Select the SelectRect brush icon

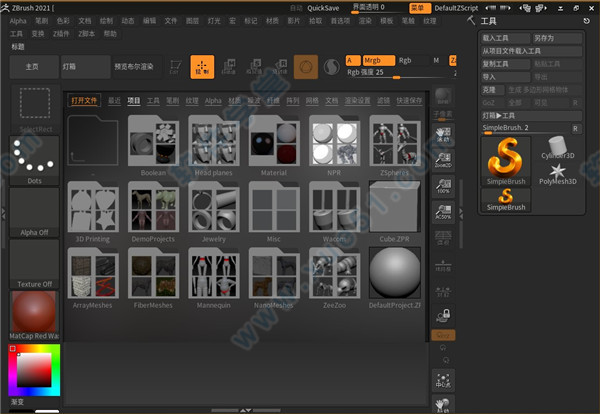pos(36,108)
